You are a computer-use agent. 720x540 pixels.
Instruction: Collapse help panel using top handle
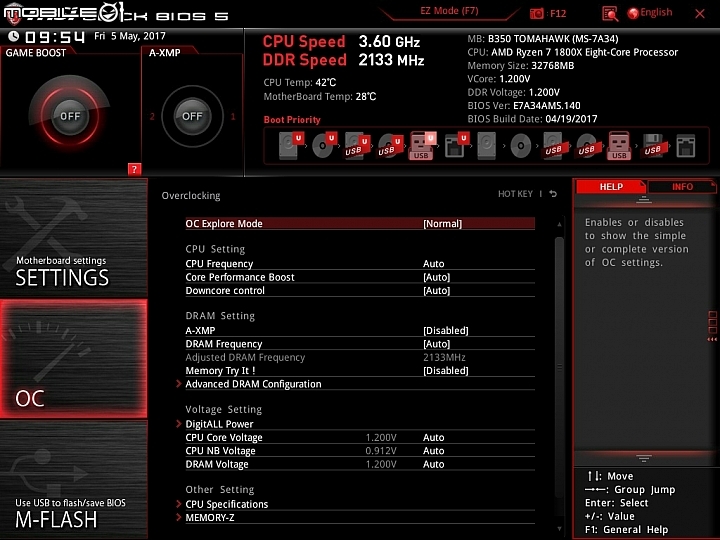[644, 199]
